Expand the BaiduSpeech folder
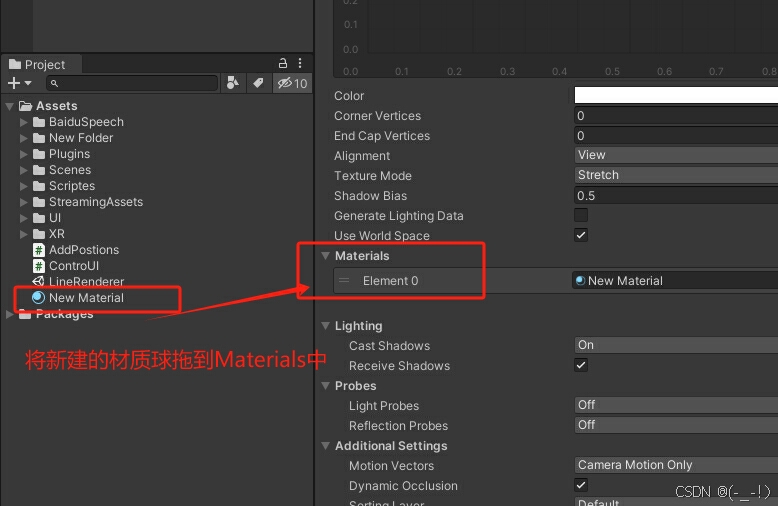This screenshot has height=506, width=778. point(23,122)
